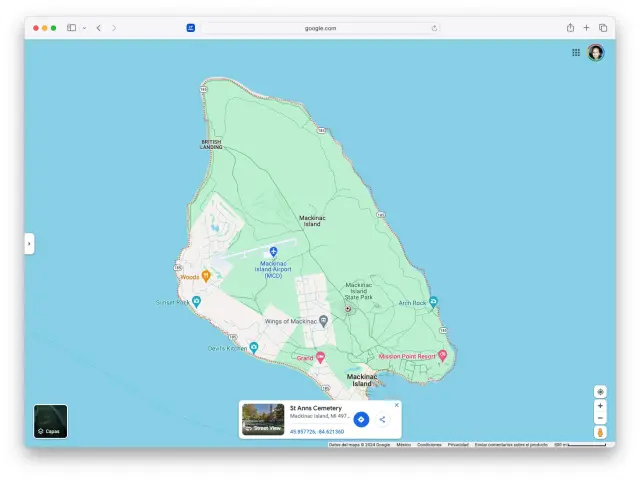Click the directions icon on St Anns Cemetery card
The width and height of the screenshot is (640, 480).
click(x=361, y=419)
